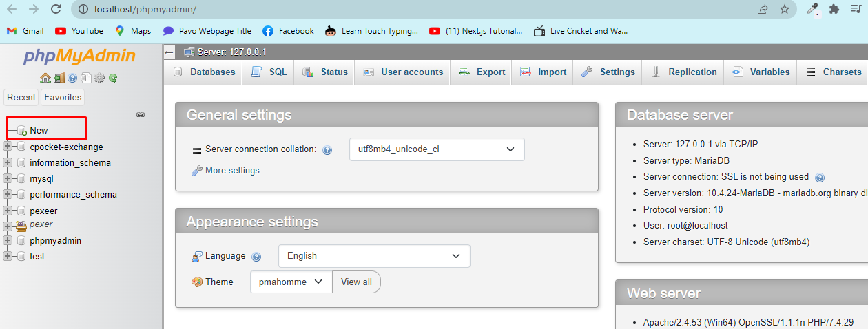This screenshot has height=329, width=868.
Task: Click the phpMyAdmin Home icon
Action: point(45,78)
